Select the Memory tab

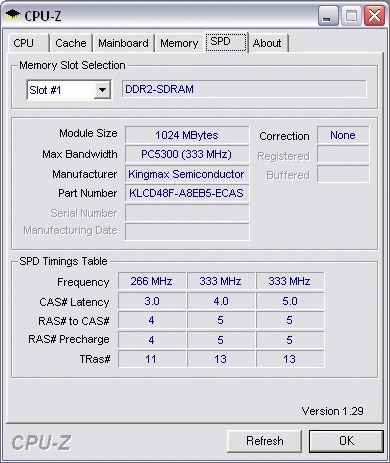pyautogui.click(x=179, y=43)
